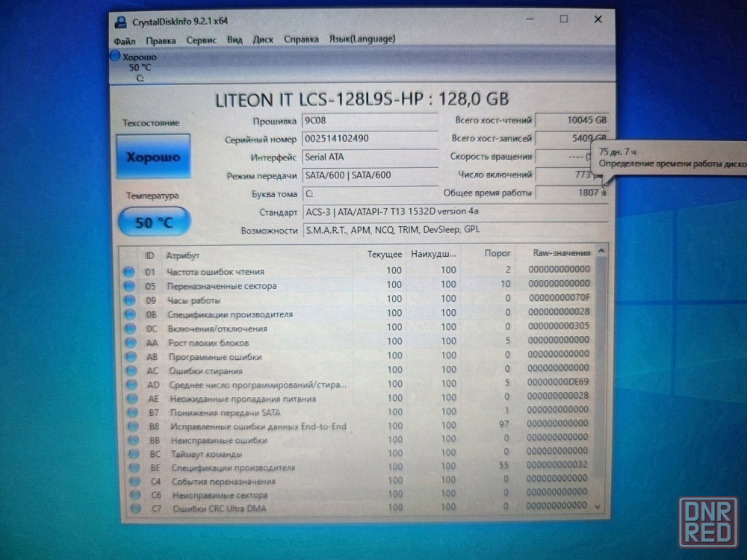Click raw value 000000000305
This screenshot has width=747, height=560.
point(559,326)
